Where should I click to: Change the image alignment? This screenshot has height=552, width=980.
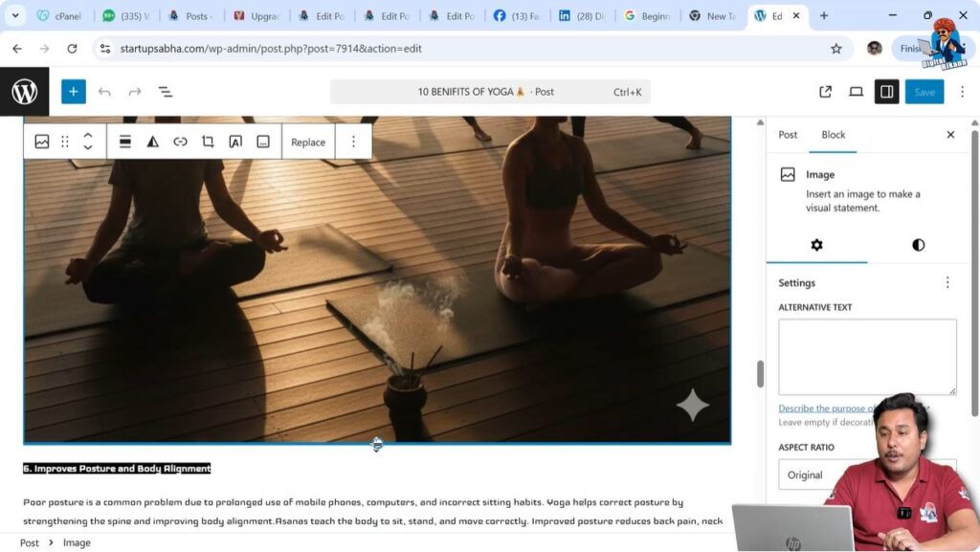click(x=125, y=142)
